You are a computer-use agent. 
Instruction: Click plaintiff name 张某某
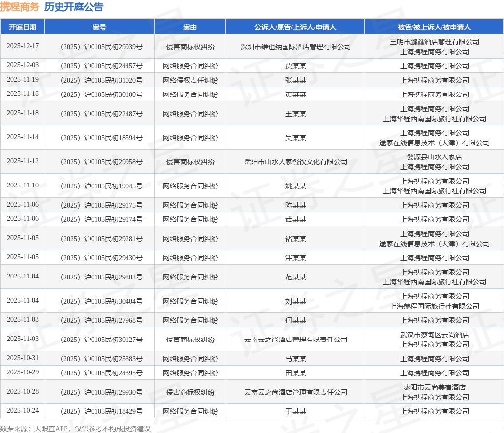point(296,80)
